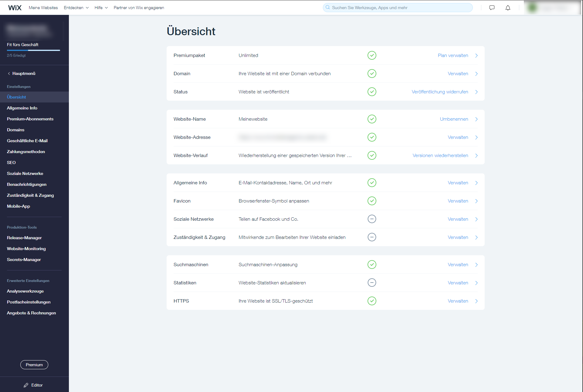
Task: Select SEO in the sidebar
Action: point(11,162)
